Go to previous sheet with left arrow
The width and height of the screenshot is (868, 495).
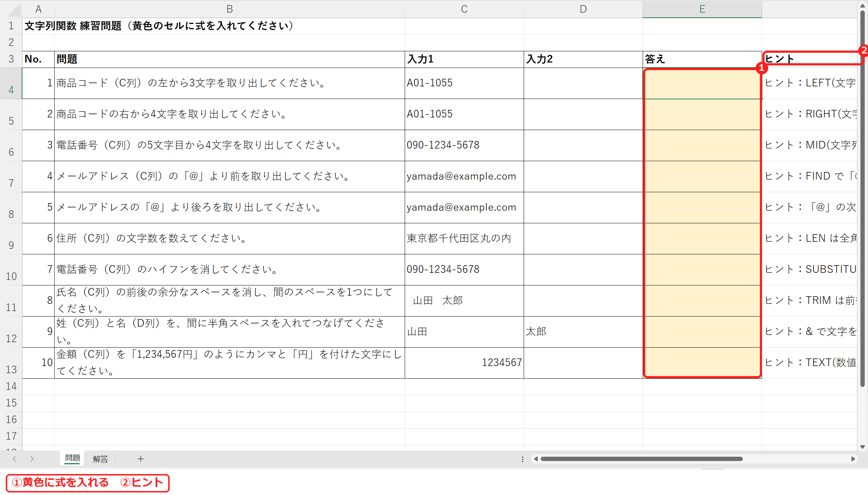[14, 459]
